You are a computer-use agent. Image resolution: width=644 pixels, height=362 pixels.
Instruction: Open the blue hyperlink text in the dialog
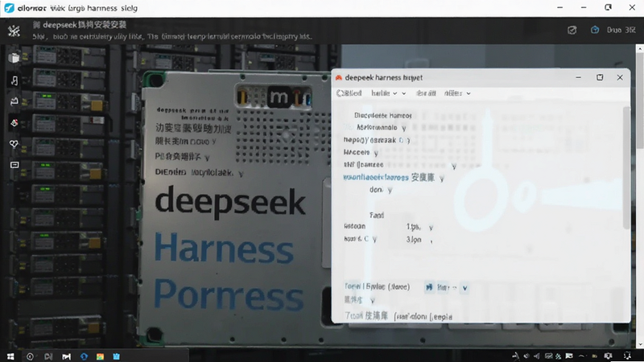click(376, 177)
